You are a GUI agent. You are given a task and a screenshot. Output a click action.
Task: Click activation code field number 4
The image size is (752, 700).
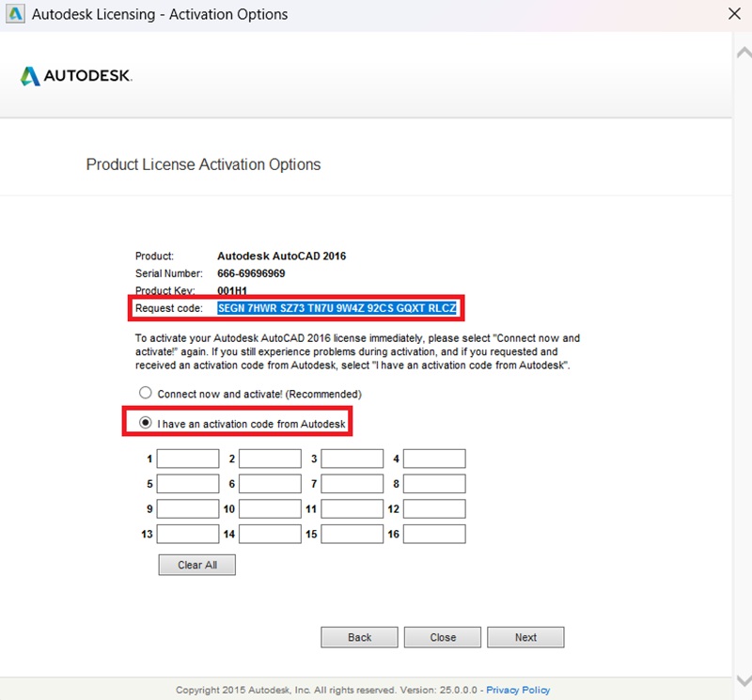click(x=434, y=459)
